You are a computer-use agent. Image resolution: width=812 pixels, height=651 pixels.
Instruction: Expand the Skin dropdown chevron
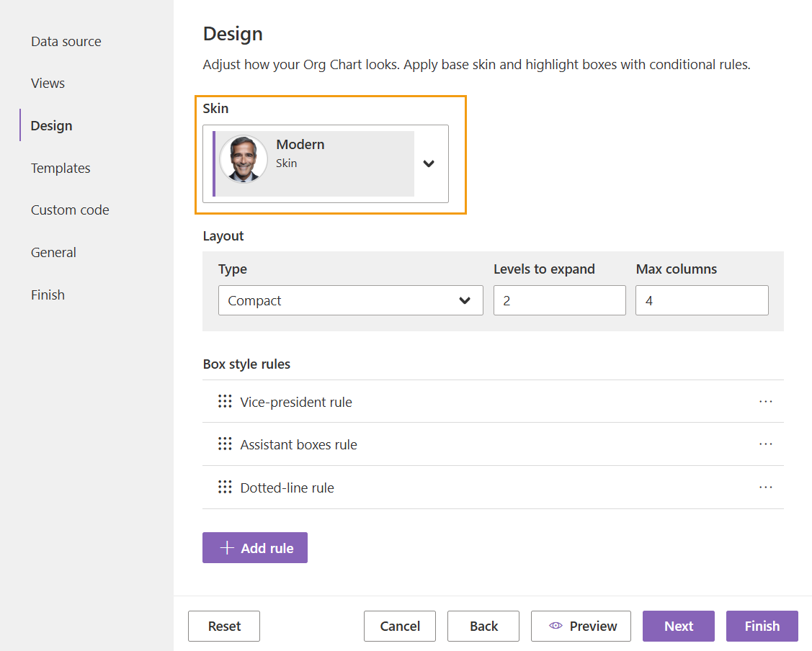[x=428, y=163]
